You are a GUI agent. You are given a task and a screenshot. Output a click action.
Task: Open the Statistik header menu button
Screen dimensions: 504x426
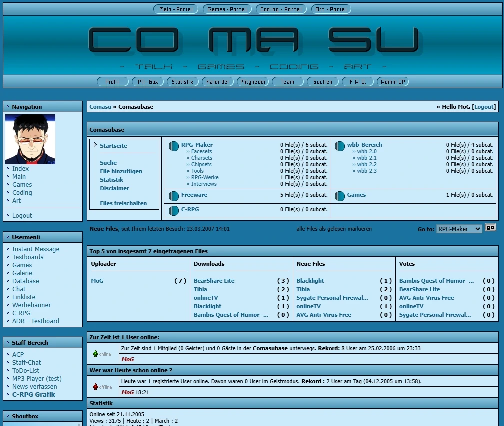(x=183, y=82)
